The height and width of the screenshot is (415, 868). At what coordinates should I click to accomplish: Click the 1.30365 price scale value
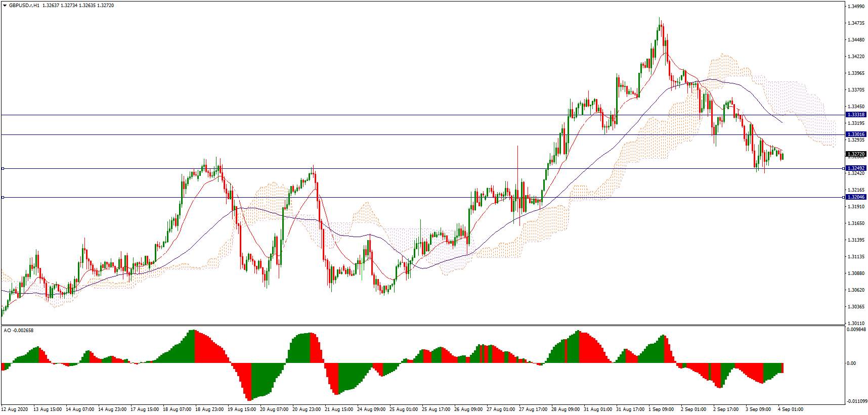pyautogui.click(x=856, y=307)
